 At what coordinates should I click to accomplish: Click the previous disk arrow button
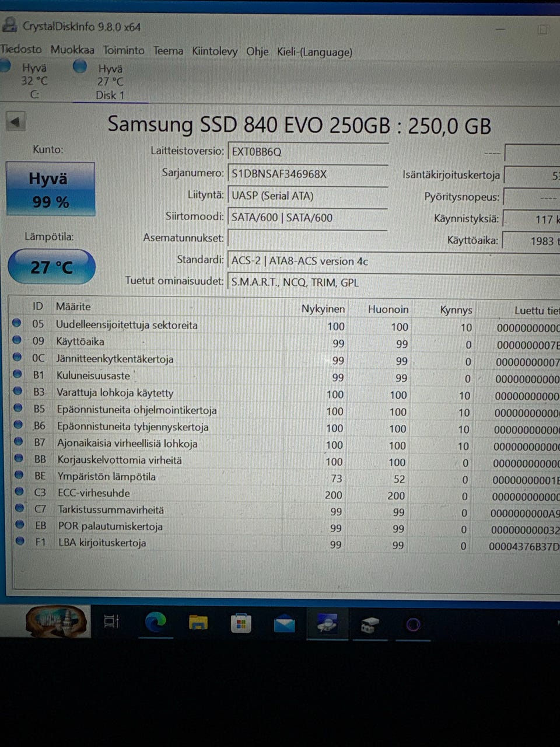point(15,122)
